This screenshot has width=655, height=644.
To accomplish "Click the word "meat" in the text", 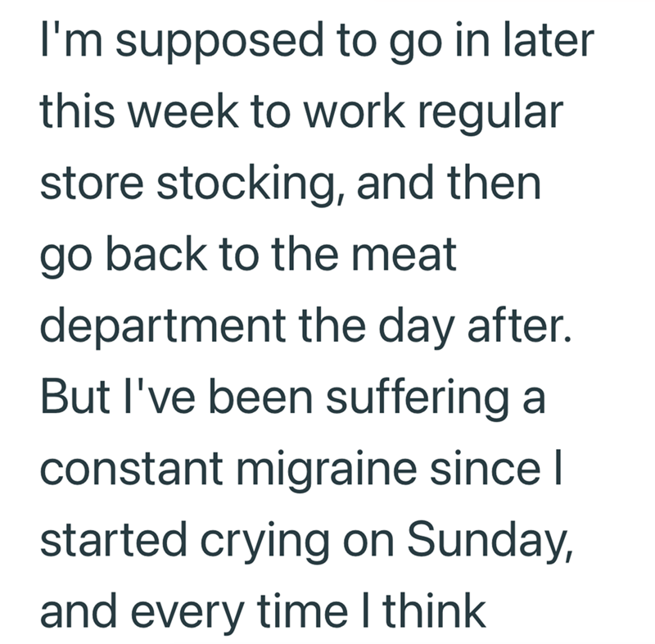I will pyautogui.click(x=404, y=255).
